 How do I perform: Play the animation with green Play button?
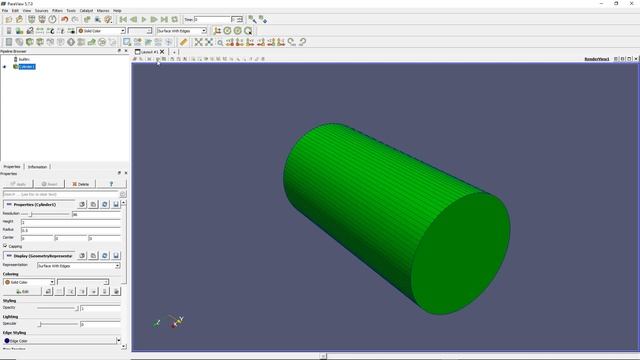tap(144, 19)
